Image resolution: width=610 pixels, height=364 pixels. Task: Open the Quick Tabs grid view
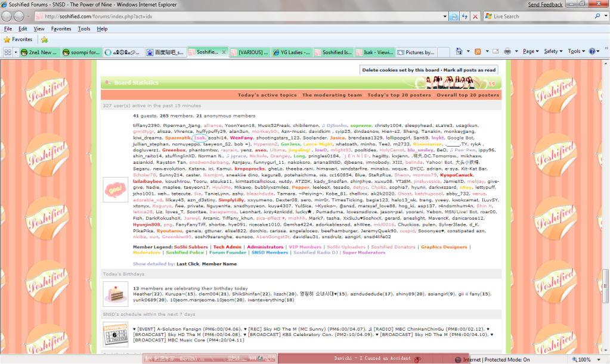click(7, 52)
